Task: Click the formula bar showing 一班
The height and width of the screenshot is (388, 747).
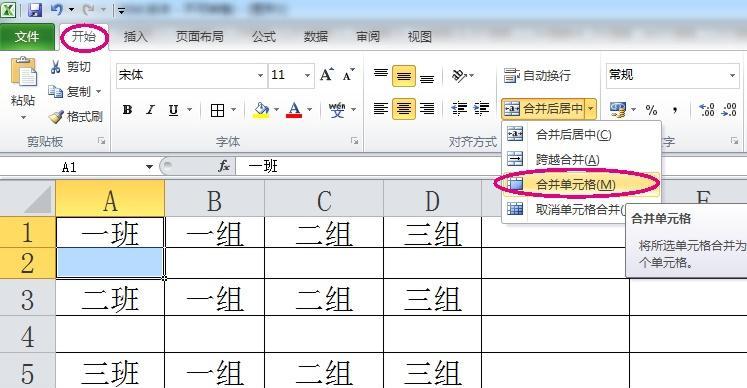Action: point(491,166)
